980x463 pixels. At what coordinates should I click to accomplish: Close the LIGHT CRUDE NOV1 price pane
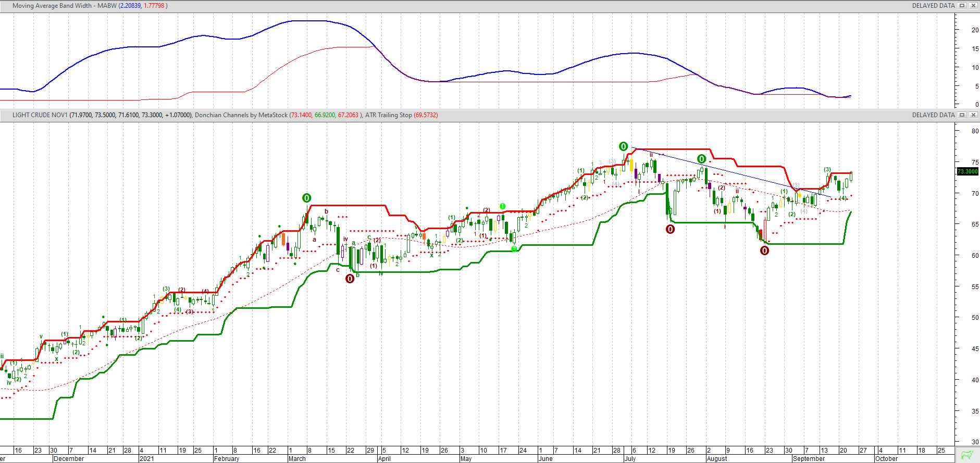pos(973,115)
